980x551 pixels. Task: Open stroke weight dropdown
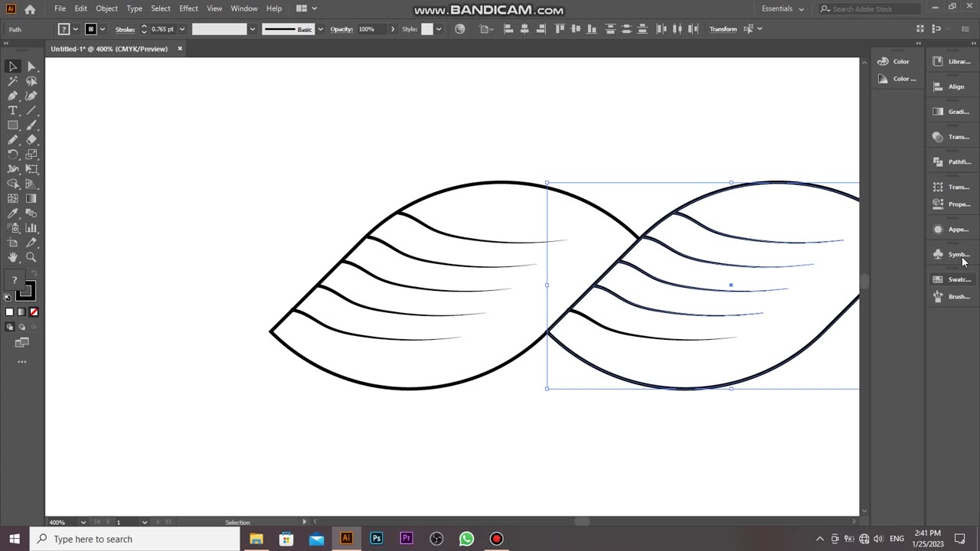click(181, 29)
